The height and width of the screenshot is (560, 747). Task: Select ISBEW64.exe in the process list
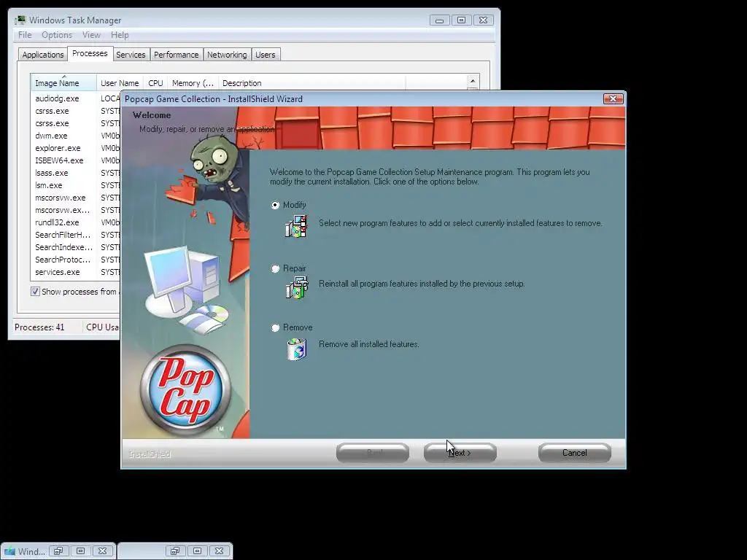click(x=59, y=160)
